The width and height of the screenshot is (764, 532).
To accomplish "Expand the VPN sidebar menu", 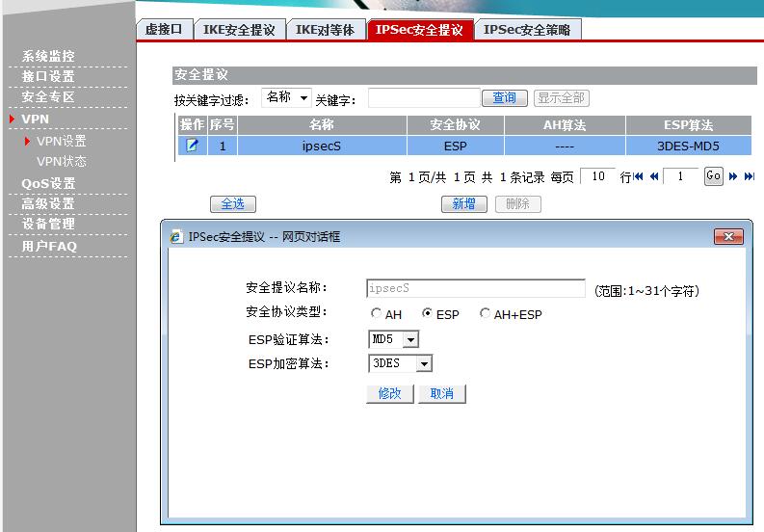I will (x=35, y=119).
